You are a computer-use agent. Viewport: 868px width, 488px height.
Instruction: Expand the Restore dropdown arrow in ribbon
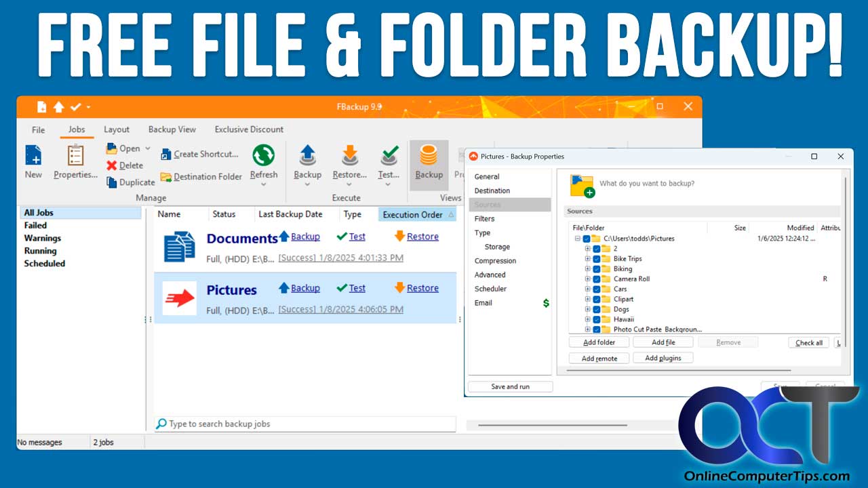pos(350,186)
